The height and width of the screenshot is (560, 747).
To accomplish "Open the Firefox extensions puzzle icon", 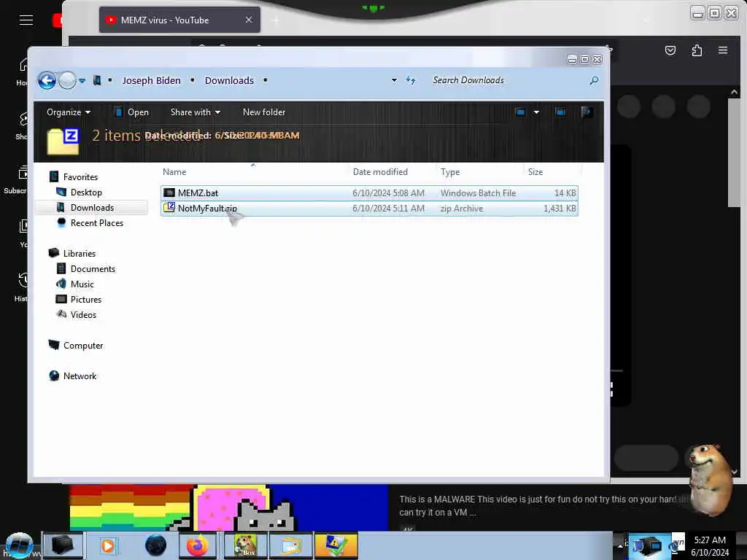I will 697,50.
